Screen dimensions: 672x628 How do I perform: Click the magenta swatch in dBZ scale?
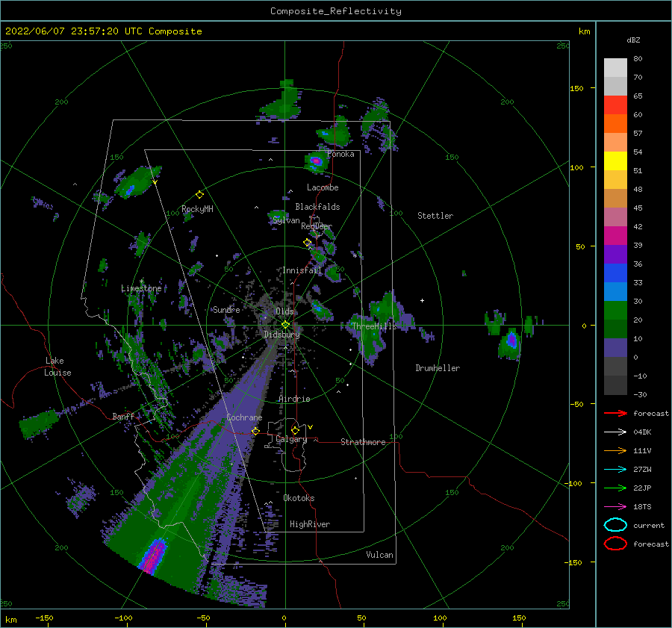(x=615, y=236)
